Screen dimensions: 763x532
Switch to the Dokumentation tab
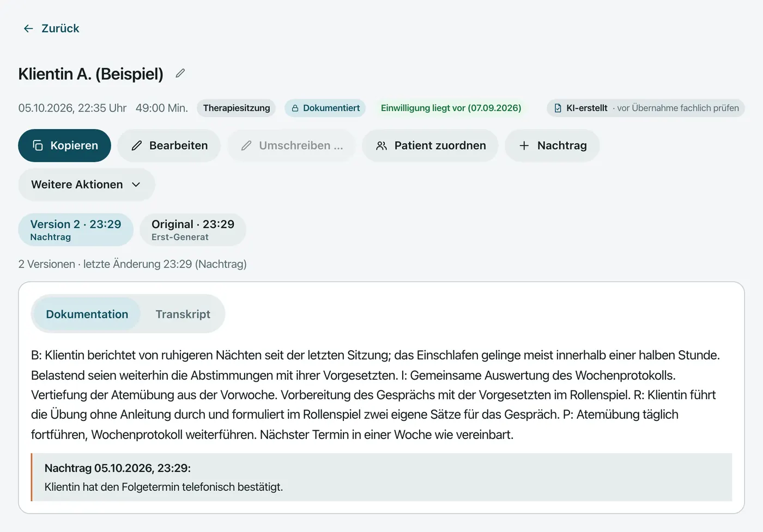click(x=87, y=314)
